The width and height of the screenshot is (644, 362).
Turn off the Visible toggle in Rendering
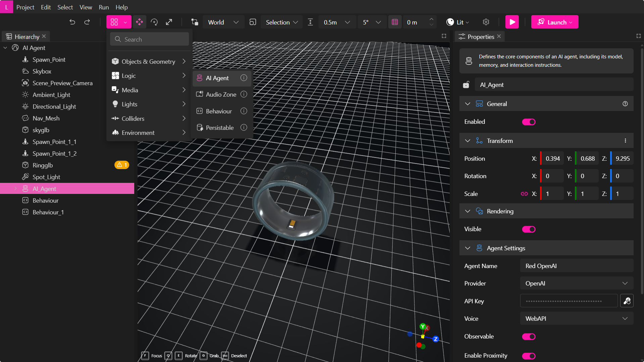[529, 229]
